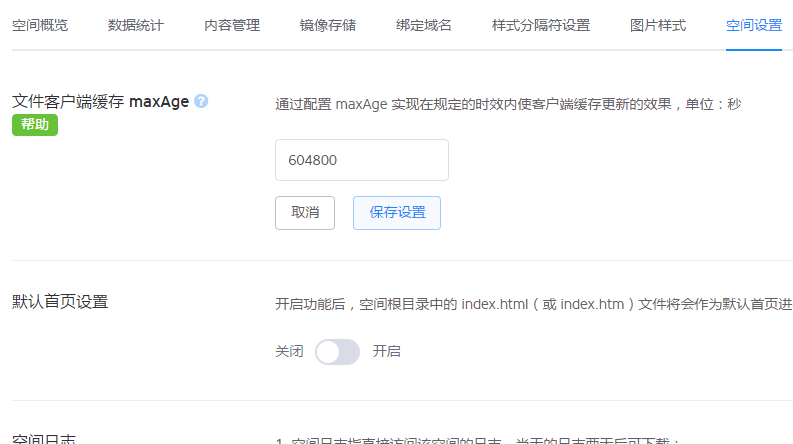Image resolution: width=793 pixels, height=444 pixels.
Task: Click the 开启 label beside the switch
Action: 387,352
